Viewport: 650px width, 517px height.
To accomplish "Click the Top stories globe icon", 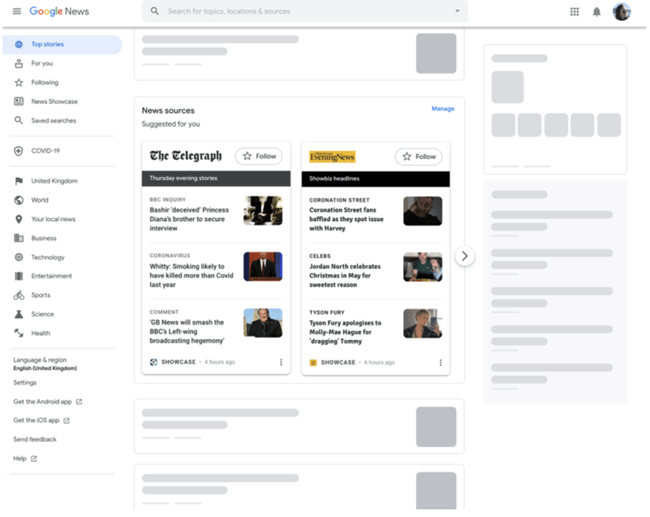I will [19, 44].
